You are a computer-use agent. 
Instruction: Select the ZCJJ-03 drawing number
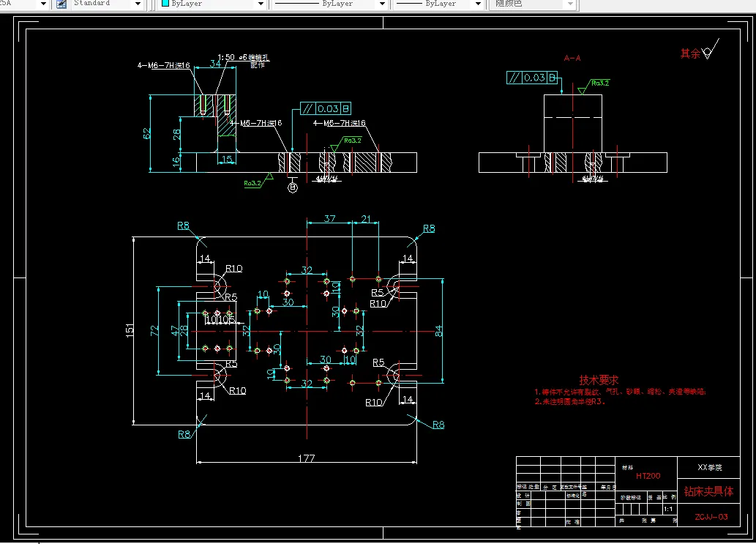coord(711,517)
